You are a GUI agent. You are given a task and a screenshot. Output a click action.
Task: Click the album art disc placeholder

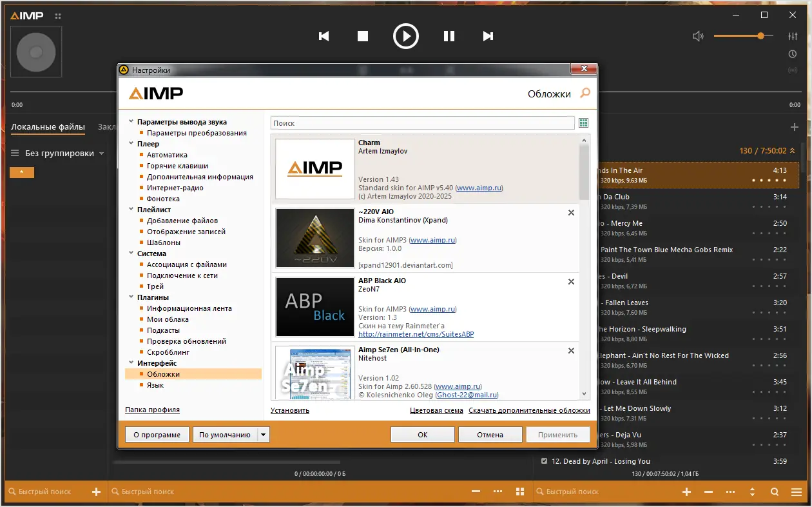coord(36,52)
